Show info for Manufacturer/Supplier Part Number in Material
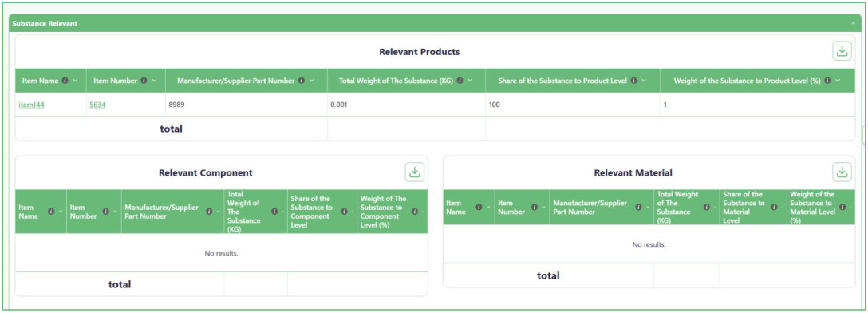868x313 pixels. [638, 207]
